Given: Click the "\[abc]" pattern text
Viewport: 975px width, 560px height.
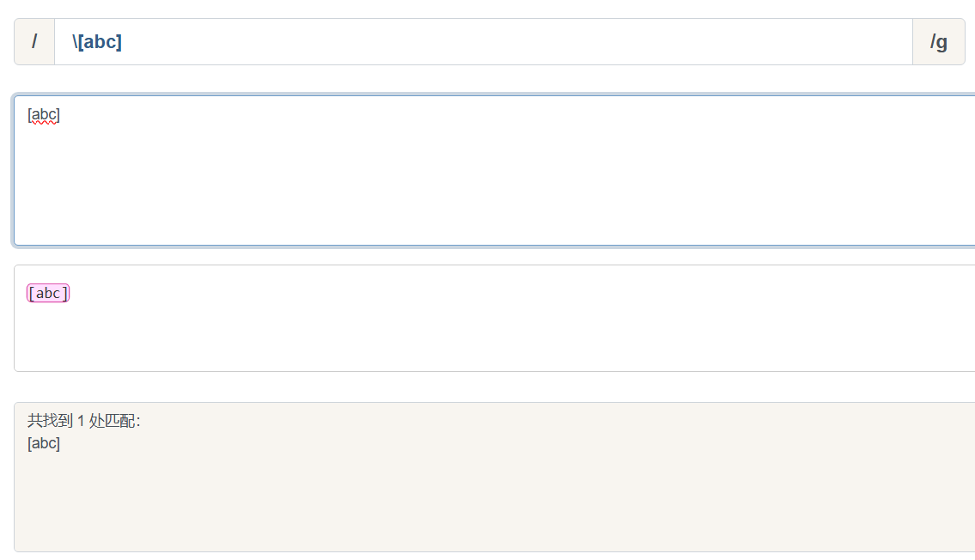Looking at the screenshot, I should click(97, 42).
